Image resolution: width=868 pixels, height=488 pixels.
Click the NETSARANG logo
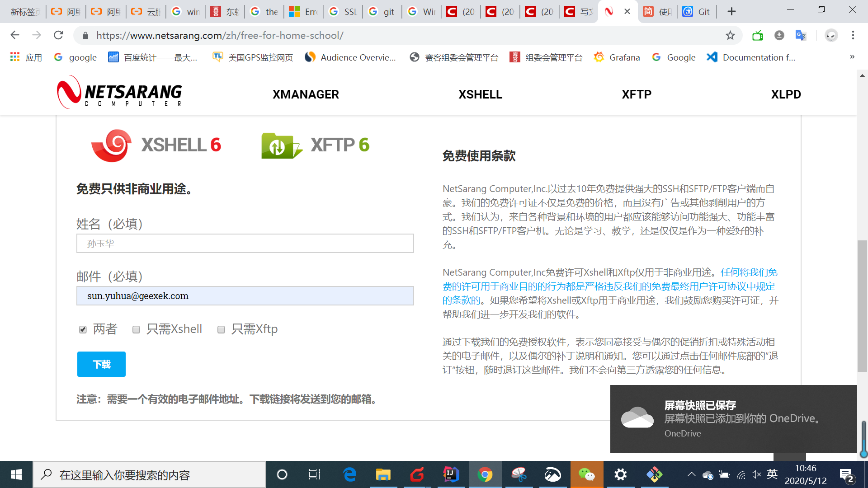[118, 94]
